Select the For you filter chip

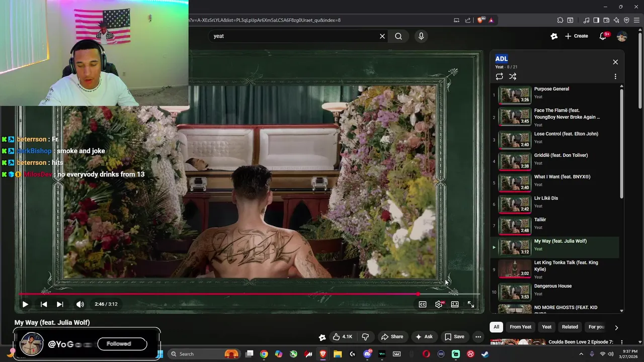click(596, 327)
